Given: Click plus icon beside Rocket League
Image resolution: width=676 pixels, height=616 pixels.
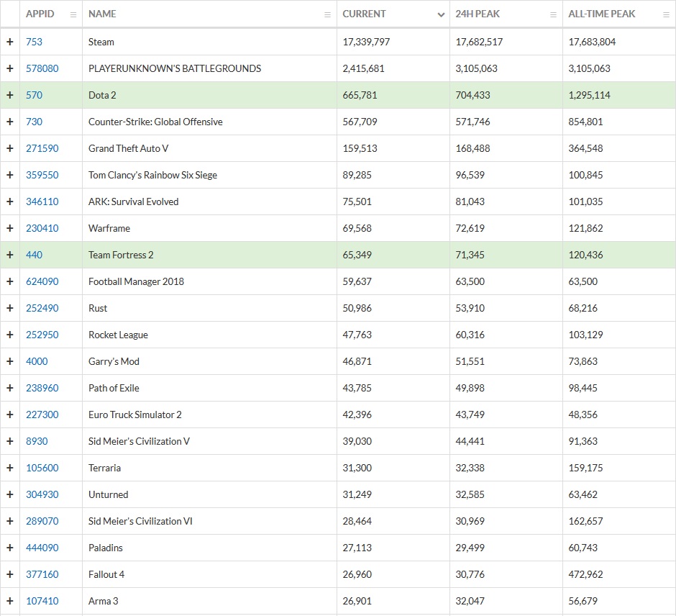Looking at the screenshot, I should click(10, 335).
